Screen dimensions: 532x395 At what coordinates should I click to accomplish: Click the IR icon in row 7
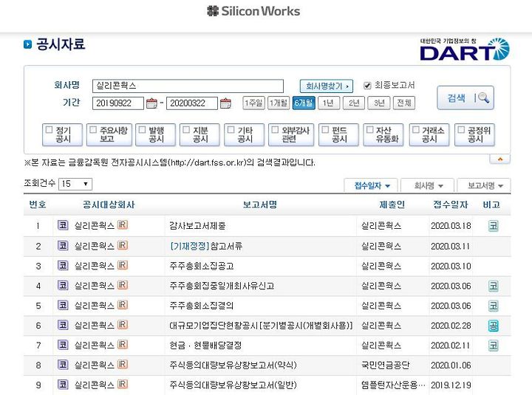123,345
